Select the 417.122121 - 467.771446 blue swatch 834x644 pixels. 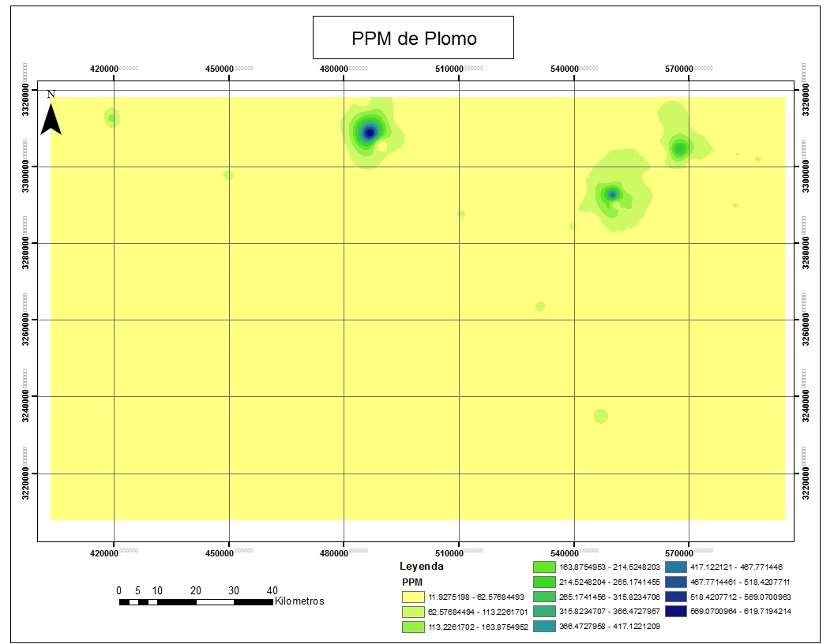click(x=676, y=567)
